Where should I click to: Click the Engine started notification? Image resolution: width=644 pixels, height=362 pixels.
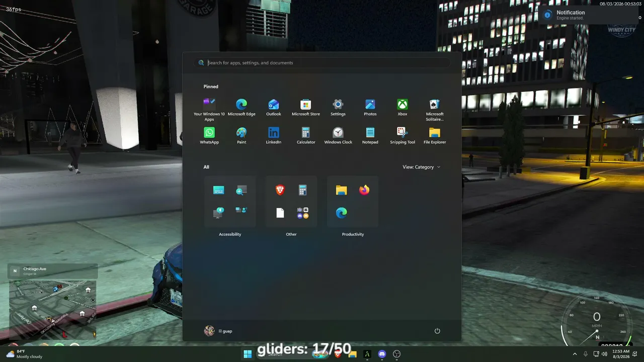588,15
